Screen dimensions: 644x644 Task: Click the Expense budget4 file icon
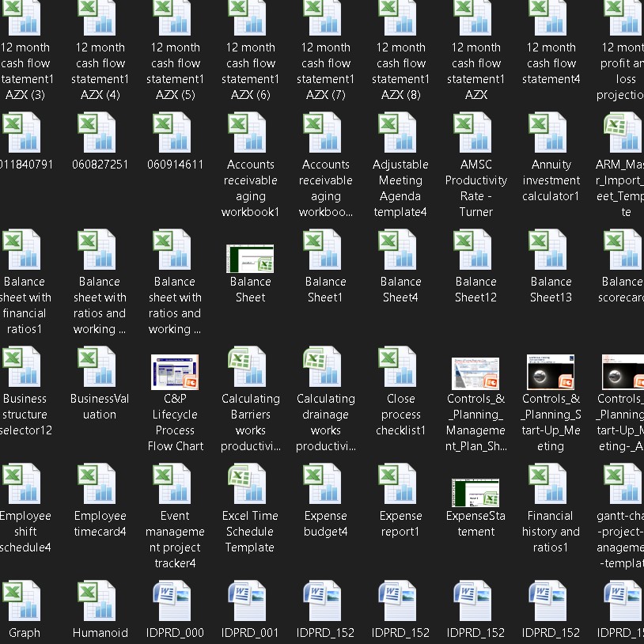point(325,484)
